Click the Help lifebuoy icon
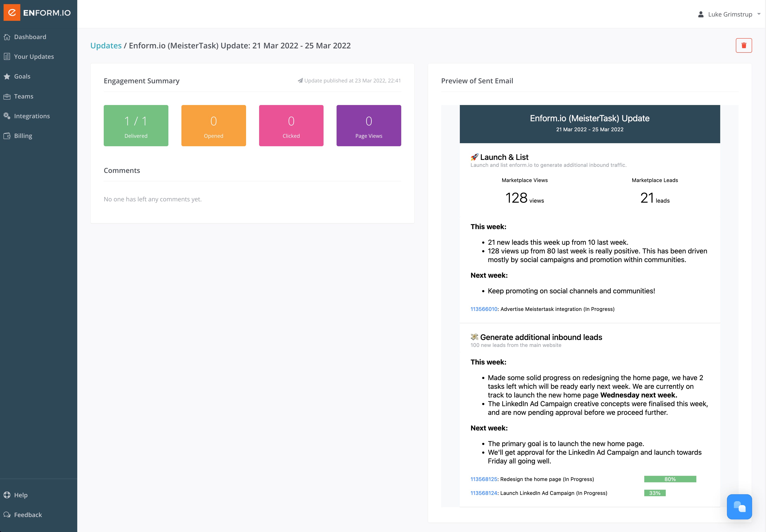766x532 pixels. pos(7,495)
